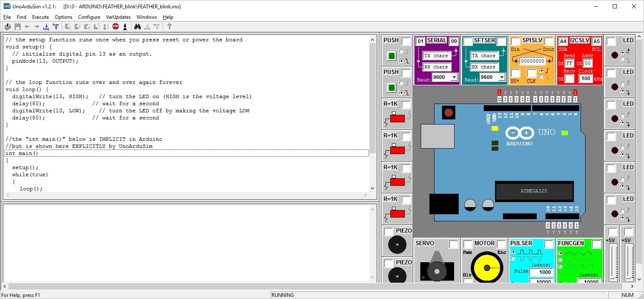
Task: Open the SERIAL Baud rate dropdown
Action: pyautogui.click(x=454, y=77)
